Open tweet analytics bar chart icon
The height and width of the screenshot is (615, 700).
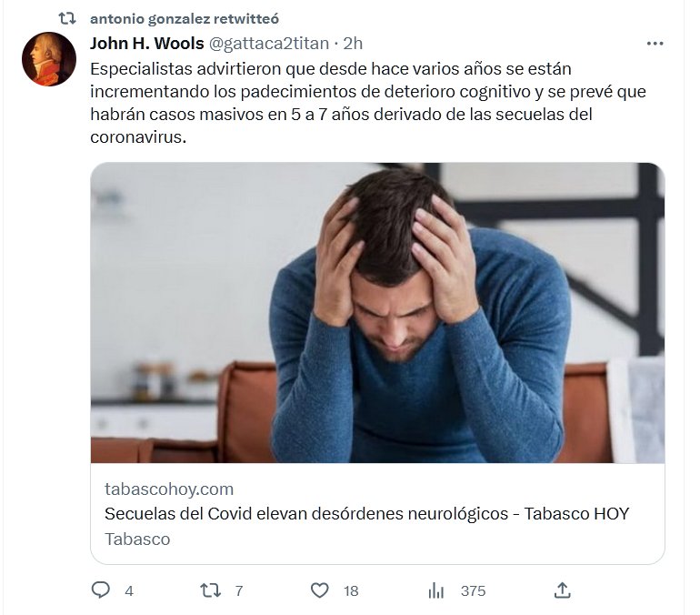pyautogui.click(x=435, y=590)
